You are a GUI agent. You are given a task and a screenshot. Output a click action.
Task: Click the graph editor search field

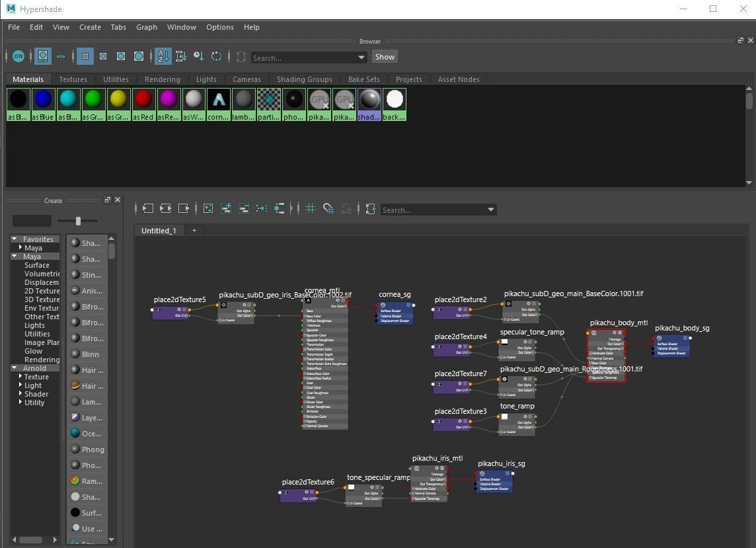coord(432,210)
